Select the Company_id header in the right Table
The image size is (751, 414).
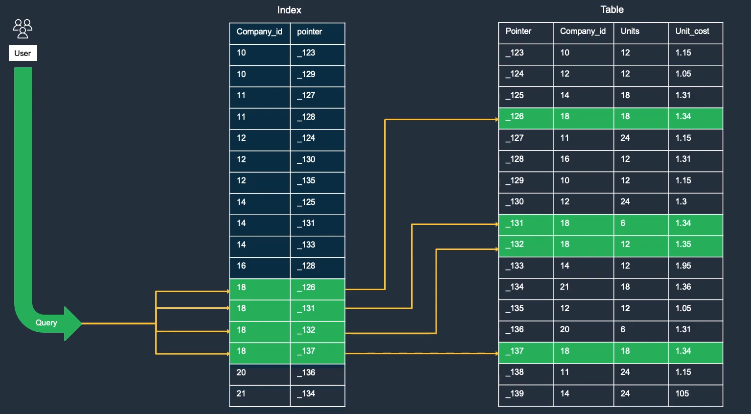click(582, 32)
